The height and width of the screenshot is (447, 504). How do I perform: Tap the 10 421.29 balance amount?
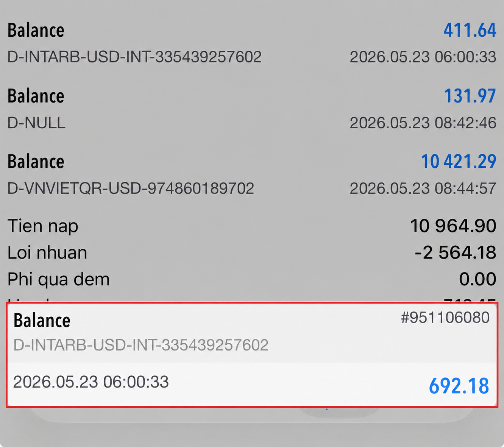pyautogui.click(x=459, y=162)
